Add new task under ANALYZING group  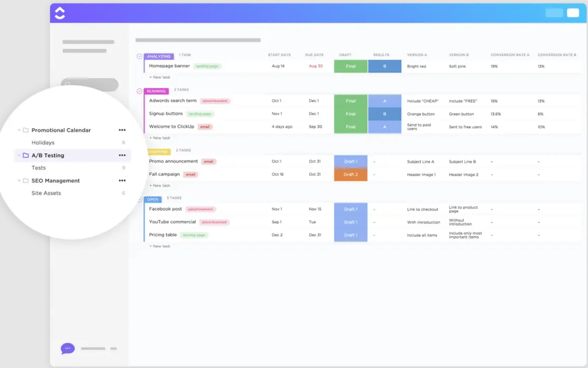click(x=160, y=77)
